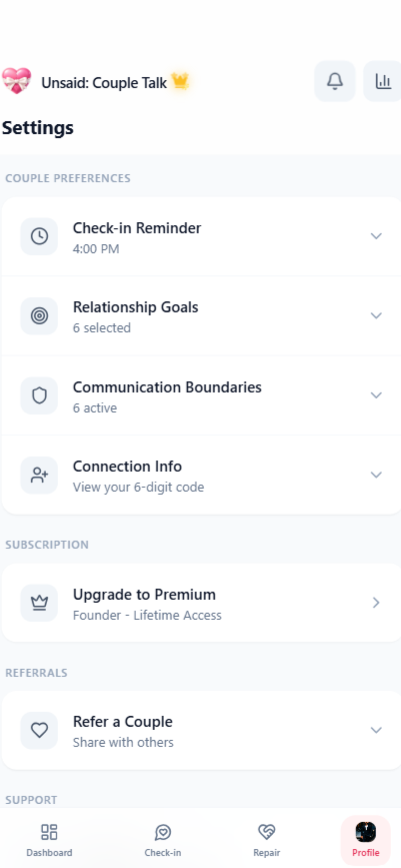Click the add-person icon for Connection Info
This screenshot has width=401, height=868.
pos(39,475)
